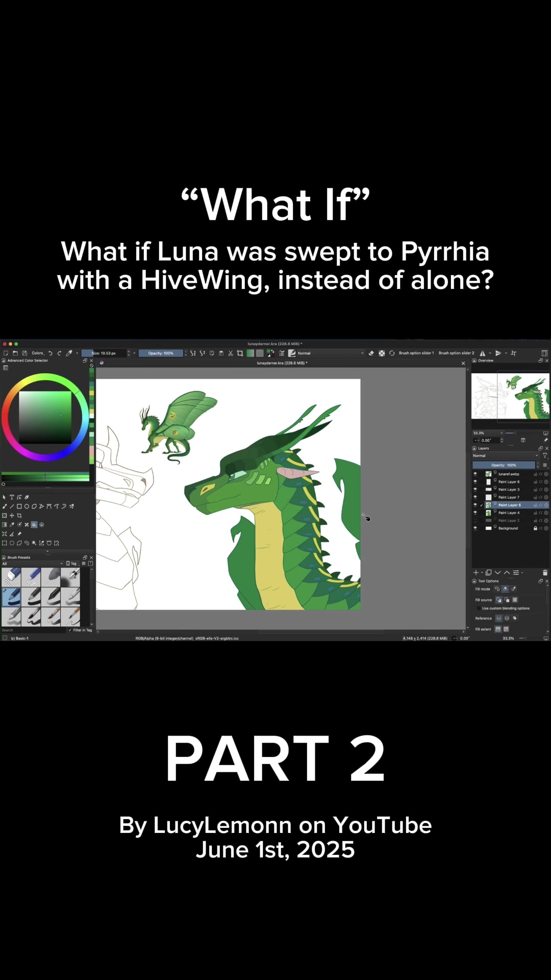The height and width of the screenshot is (980, 551).
Task: Open the brush blending mode Normal dropdown
Action: click(x=331, y=353)
